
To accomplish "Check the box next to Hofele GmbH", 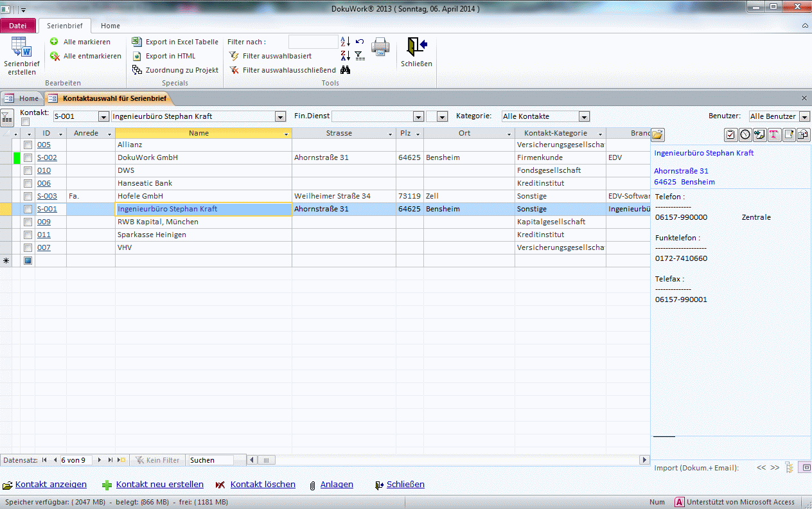I will point(28,197).
